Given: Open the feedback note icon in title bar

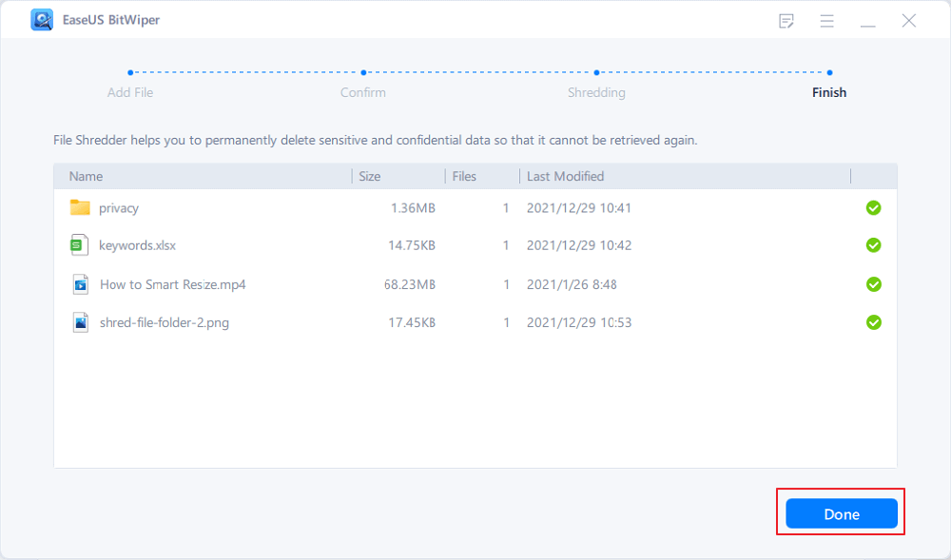Looking at the screenshot, I should click(786, 21).
